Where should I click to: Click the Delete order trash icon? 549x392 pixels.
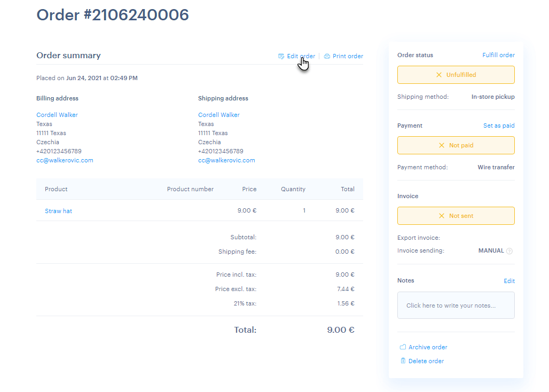pyautogui.click(x=403, y=361)
